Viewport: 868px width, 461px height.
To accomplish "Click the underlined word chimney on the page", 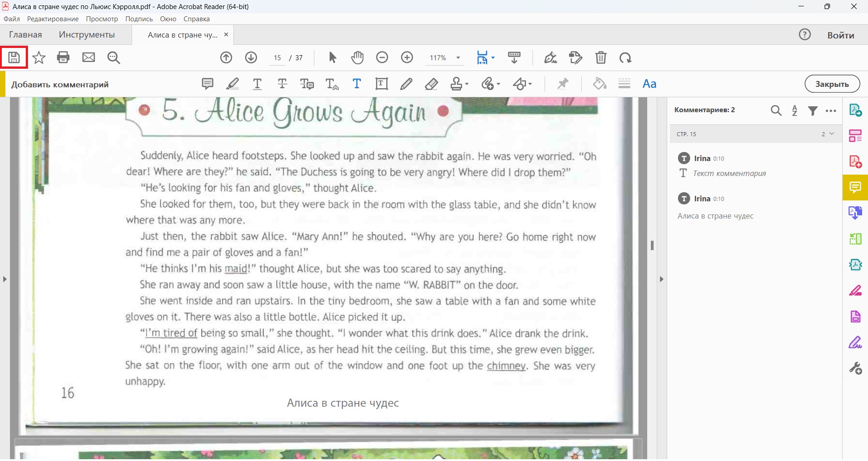I will click(x=506, y=366).
